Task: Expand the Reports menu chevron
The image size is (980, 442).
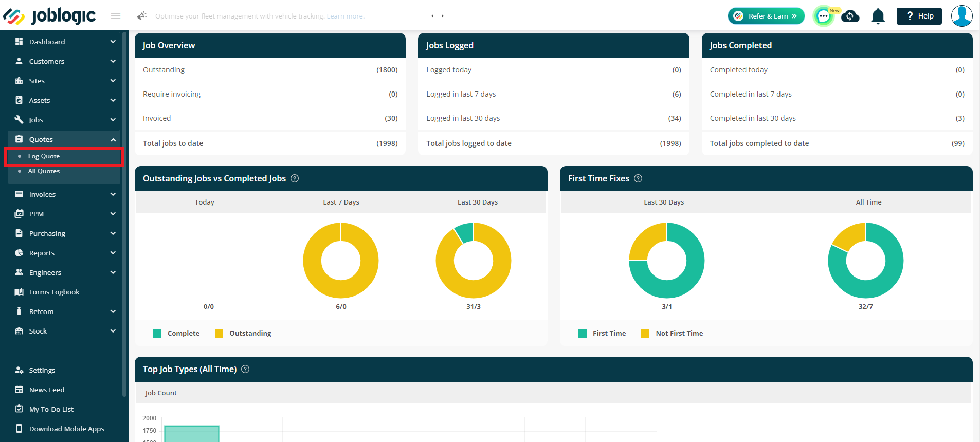Action: (113, 253)
